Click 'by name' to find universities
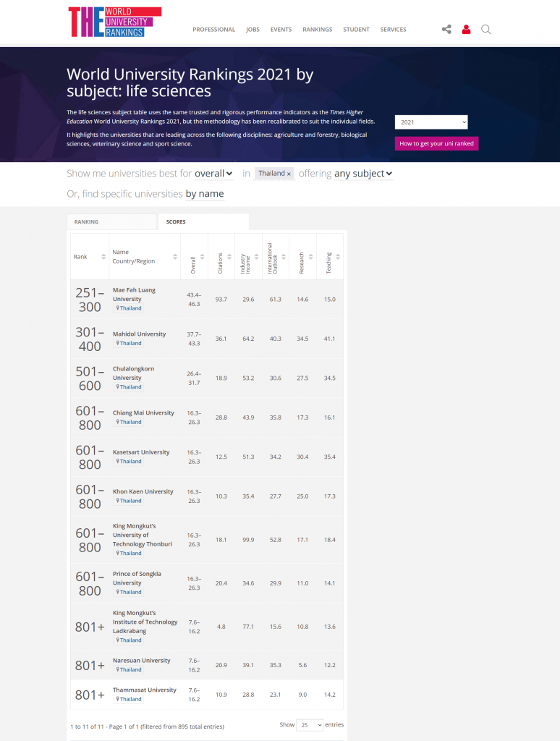560x741 pixels. click(x=205, y=194)
